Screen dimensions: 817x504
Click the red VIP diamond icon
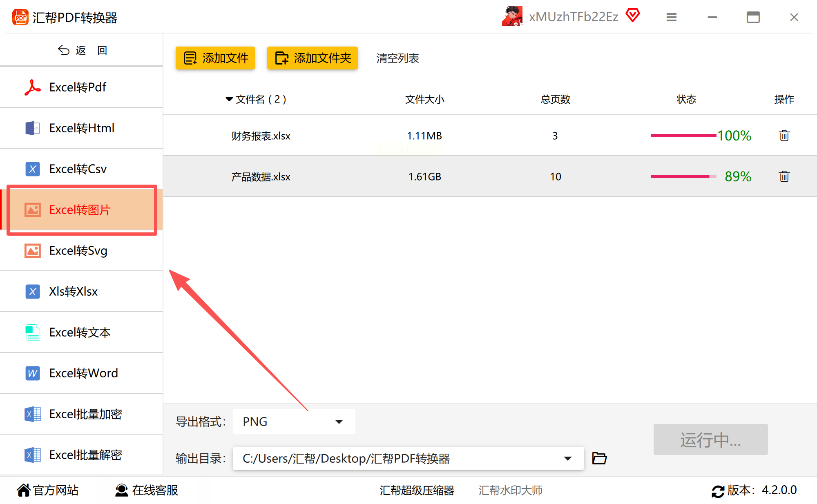(633, 16)
